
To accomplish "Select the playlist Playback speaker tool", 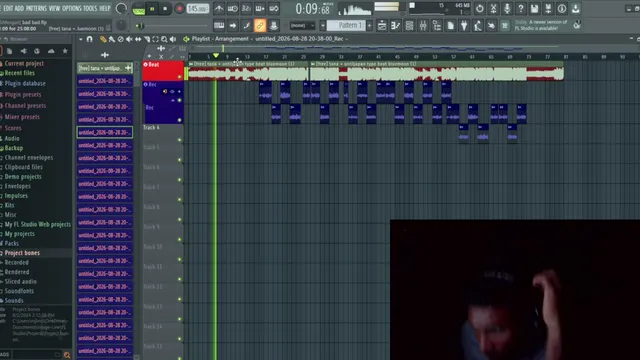I will tap(173, 39).
